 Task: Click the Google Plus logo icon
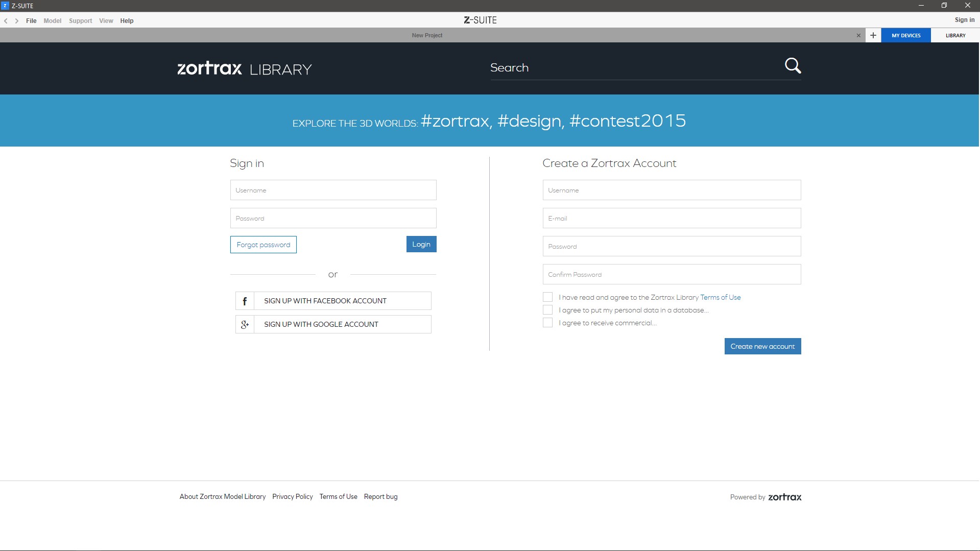tap(245, 324)
